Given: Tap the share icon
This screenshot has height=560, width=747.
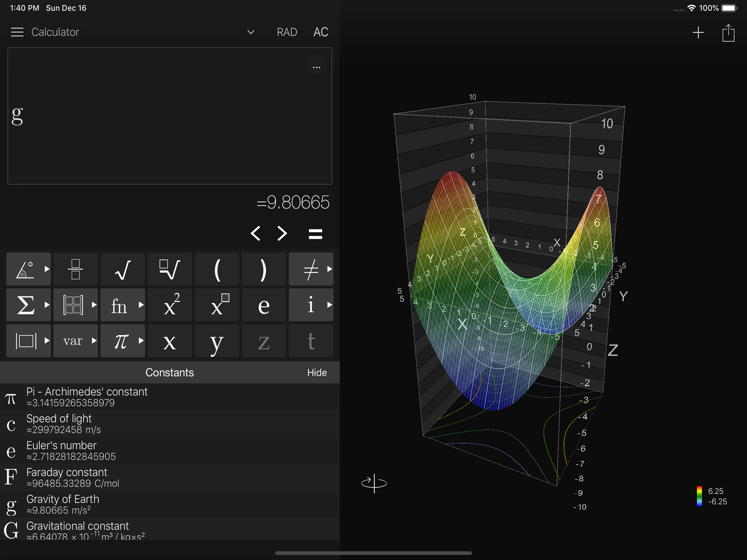Looking at the screenshot, I should [x=728, y=33].
